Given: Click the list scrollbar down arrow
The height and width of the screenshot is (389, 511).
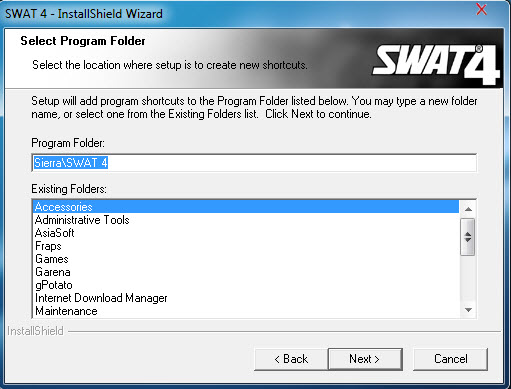Looking at the screenshot, I should click(468, 310).
